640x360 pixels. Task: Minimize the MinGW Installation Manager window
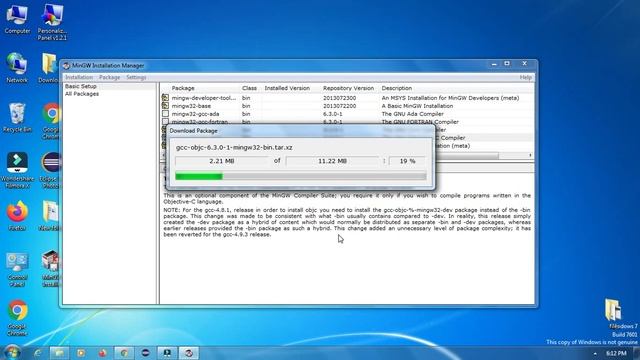point(494,64)
